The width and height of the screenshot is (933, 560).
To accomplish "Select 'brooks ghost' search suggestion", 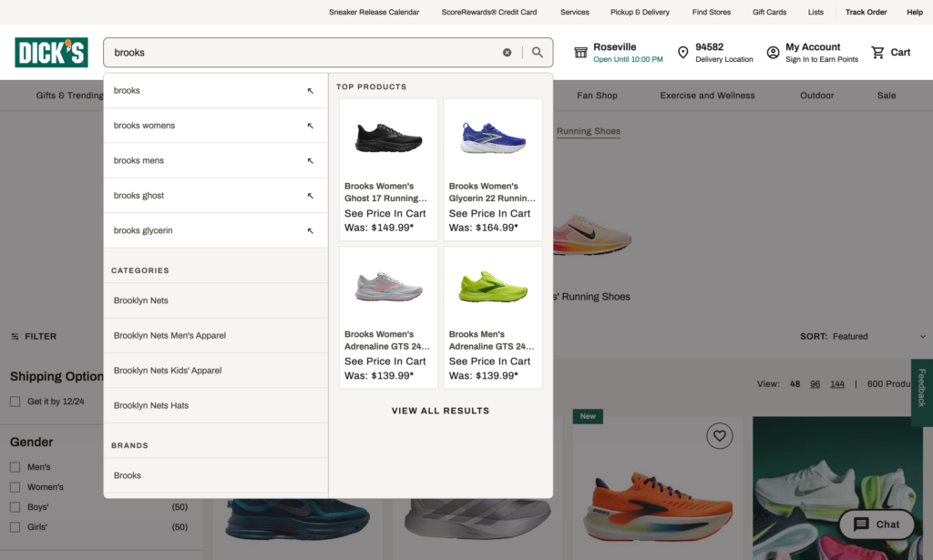I will point(215,196).
